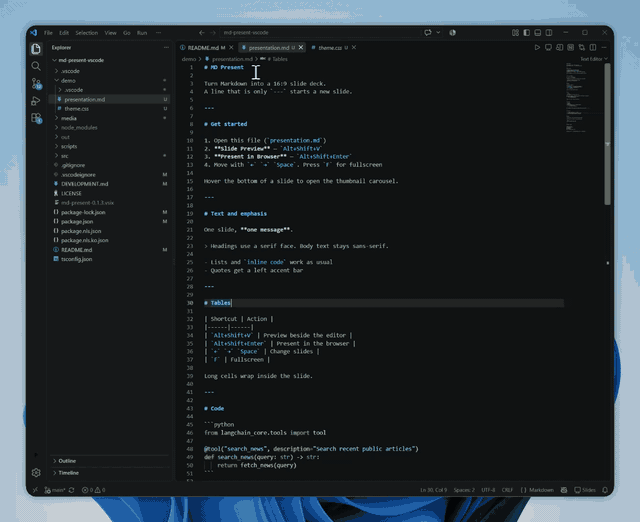Viewport: 640px width, 522px height.
Task: Open the Selection menu
Action: tap(87, 33)
